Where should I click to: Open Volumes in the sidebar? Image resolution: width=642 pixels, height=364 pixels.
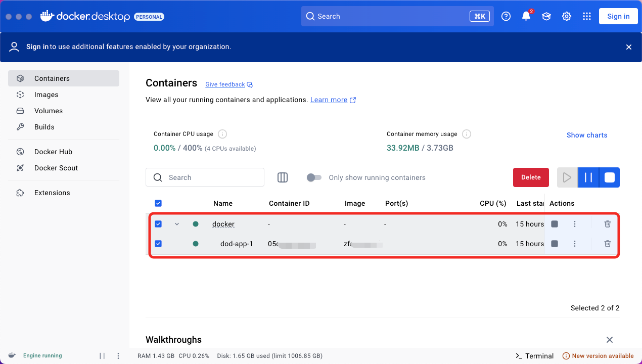(64, 111)
